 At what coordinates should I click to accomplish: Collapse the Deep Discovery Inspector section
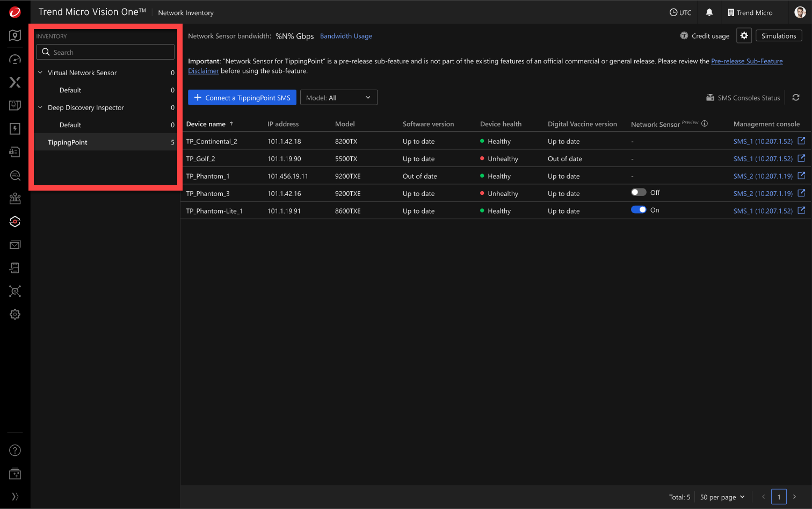click(39, 107)
